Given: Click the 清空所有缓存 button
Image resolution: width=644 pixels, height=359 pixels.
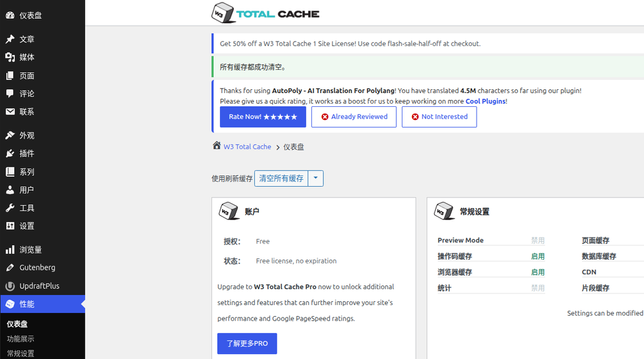Looking at the screenshot, I should point(281,179).
